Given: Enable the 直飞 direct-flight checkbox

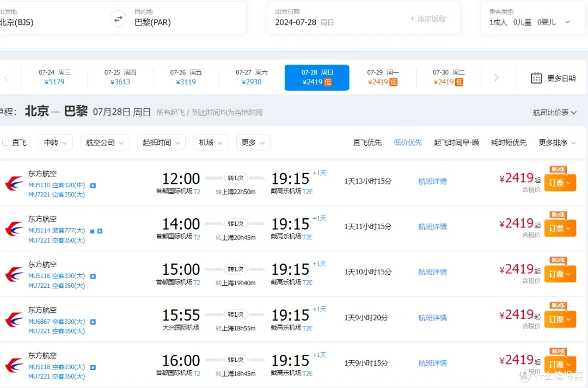Looking at the screenshot, I should 5,143.
